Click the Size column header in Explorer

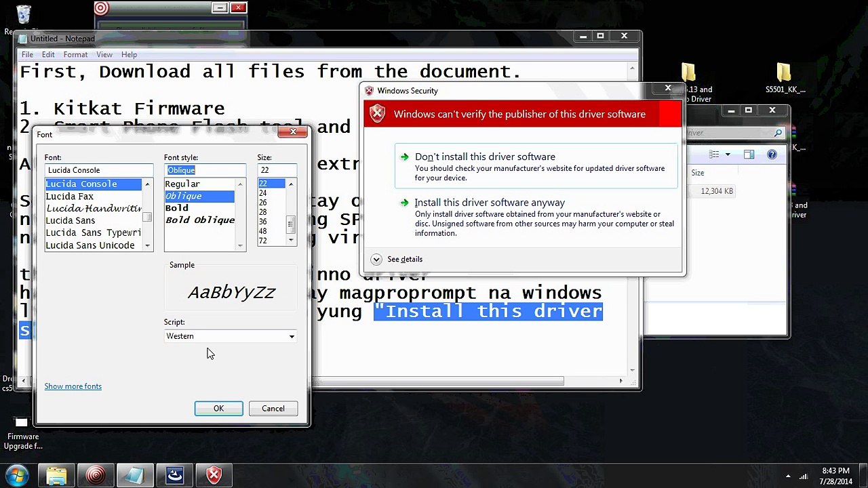(x=698, y=173)
